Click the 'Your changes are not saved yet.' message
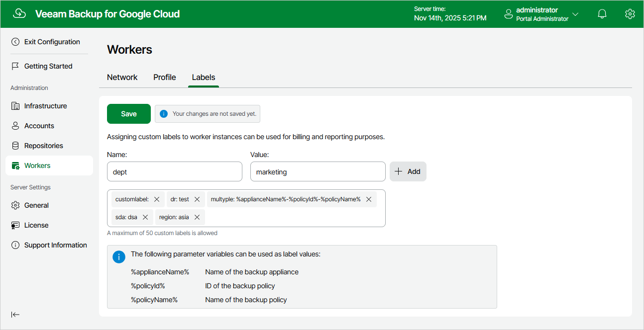Image resolution: width=644 pixels, height=330 pixels. point(215,114)
